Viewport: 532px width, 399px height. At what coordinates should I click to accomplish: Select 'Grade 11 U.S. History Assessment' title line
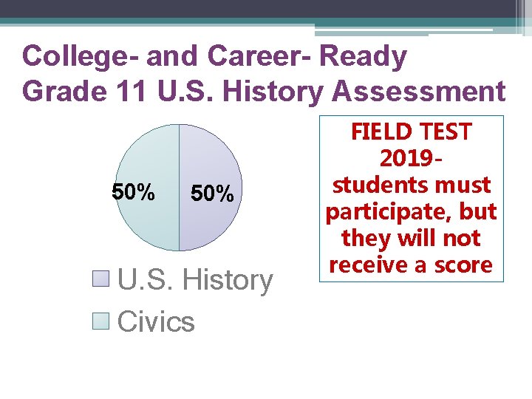coord(264,91)
